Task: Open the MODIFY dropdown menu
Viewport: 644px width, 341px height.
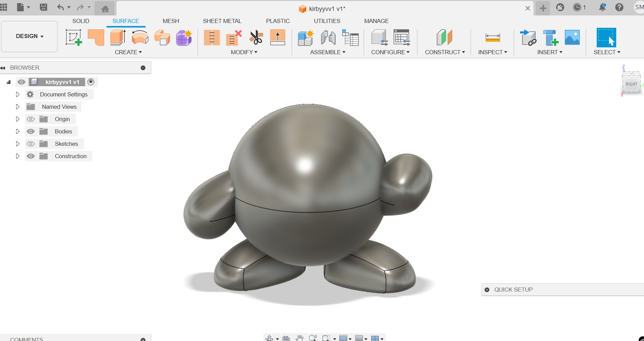Action: pos(244,52)
